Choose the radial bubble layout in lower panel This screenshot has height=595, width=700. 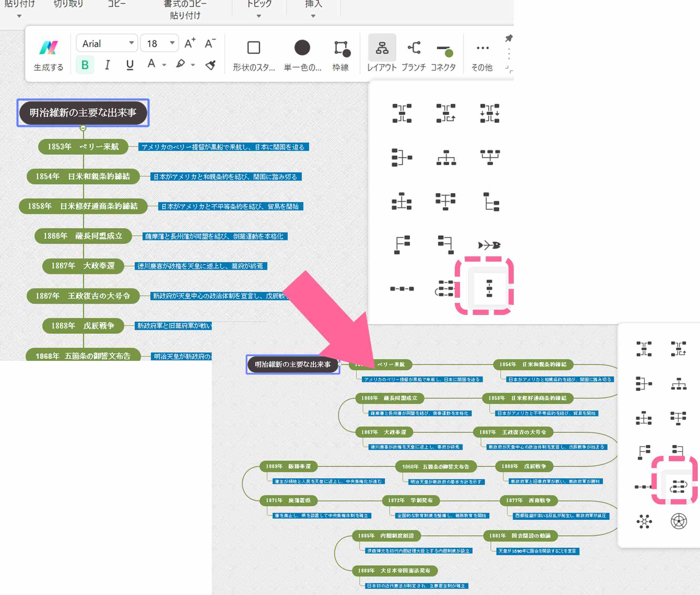pyautogui.click(x=644, y=521)
